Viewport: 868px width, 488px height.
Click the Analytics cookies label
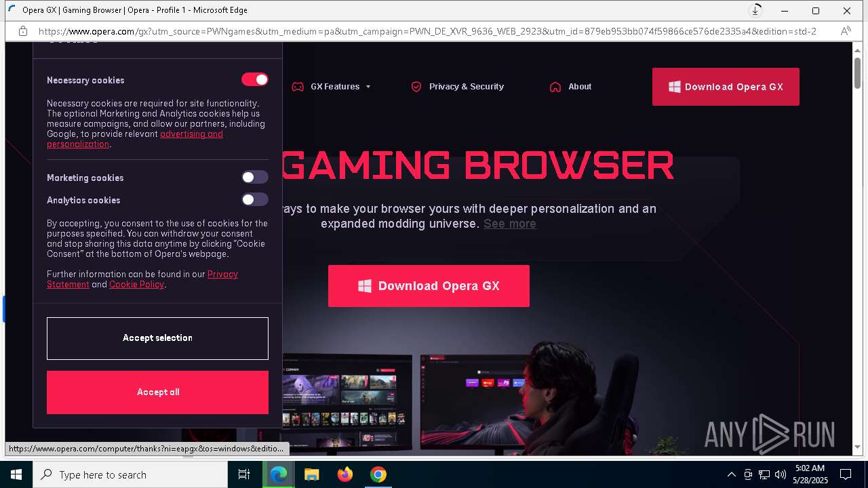pyautogui.click(x=83, y=200)
